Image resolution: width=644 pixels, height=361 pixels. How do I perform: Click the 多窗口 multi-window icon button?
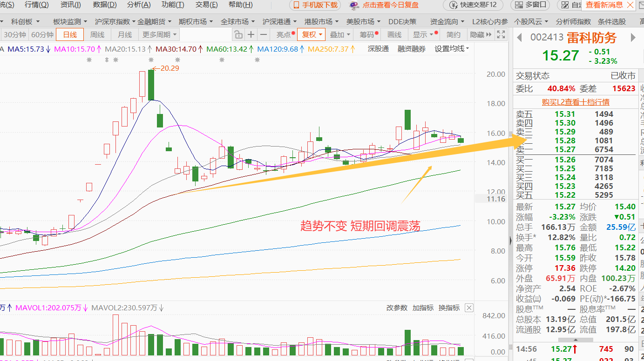530,5
